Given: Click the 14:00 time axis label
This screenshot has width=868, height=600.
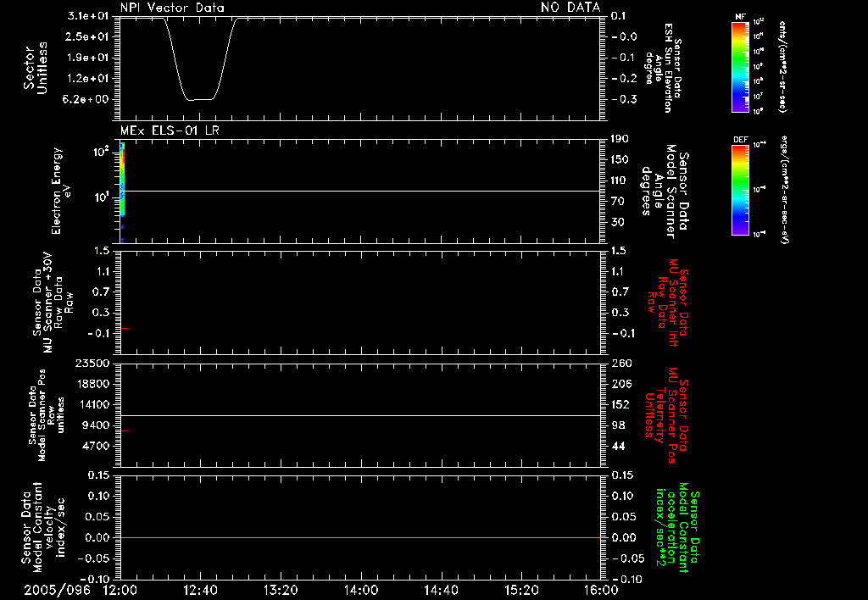Looking at the screenshot, I should (x=361, y=590).
